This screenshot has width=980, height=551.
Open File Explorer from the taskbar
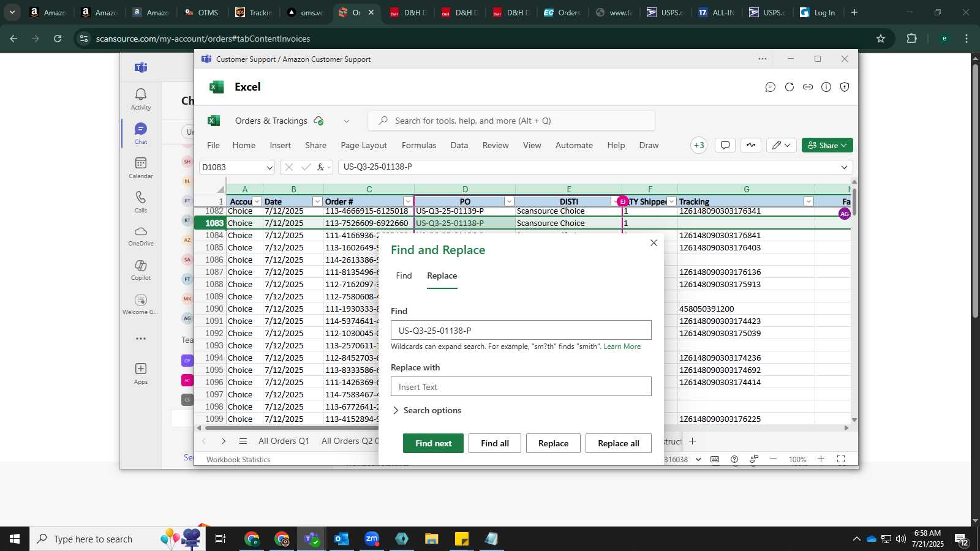pyautogui.click(x=432, y=539)
